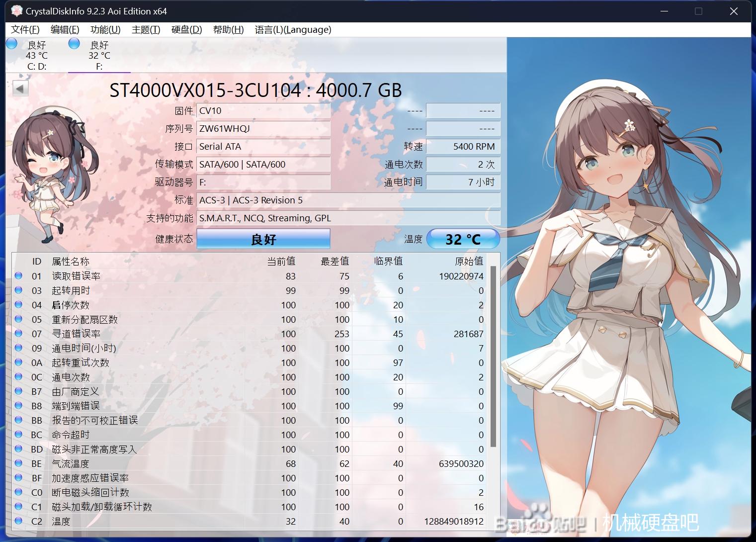
Task: Click status icon for 09 通电时间(小时)
Action: click(x=18, y=348)
